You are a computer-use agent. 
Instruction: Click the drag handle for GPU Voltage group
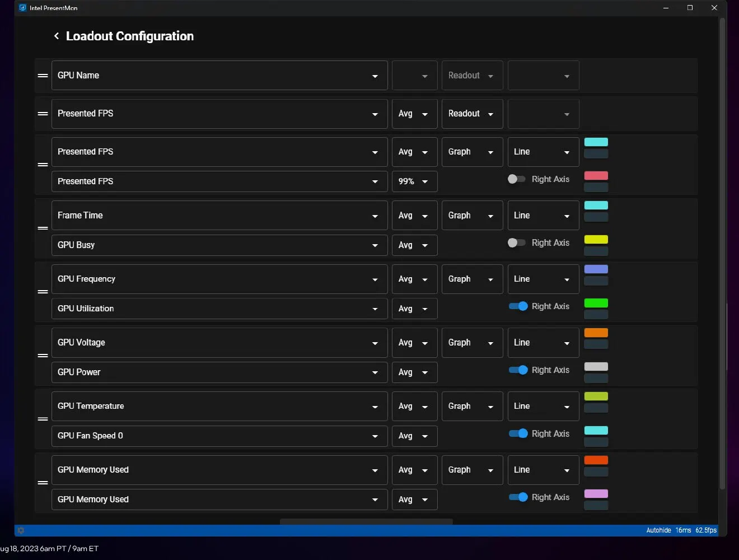[x=43, y=356]
